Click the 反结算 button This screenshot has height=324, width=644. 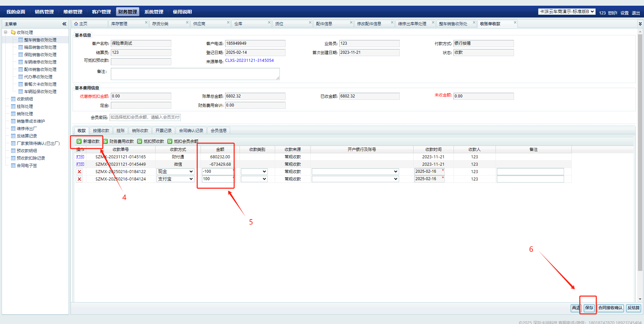click(633, 308)
